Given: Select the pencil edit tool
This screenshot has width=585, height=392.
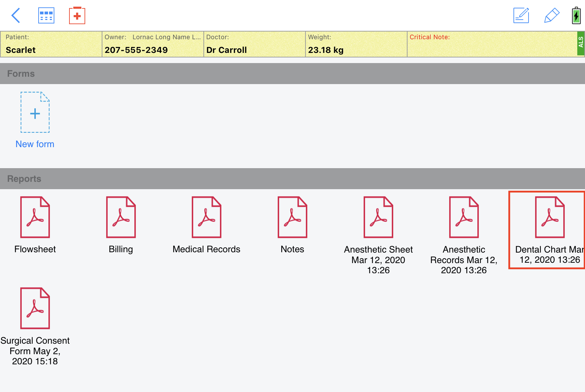Looking at the screenshot, I should tap(551, 15).
